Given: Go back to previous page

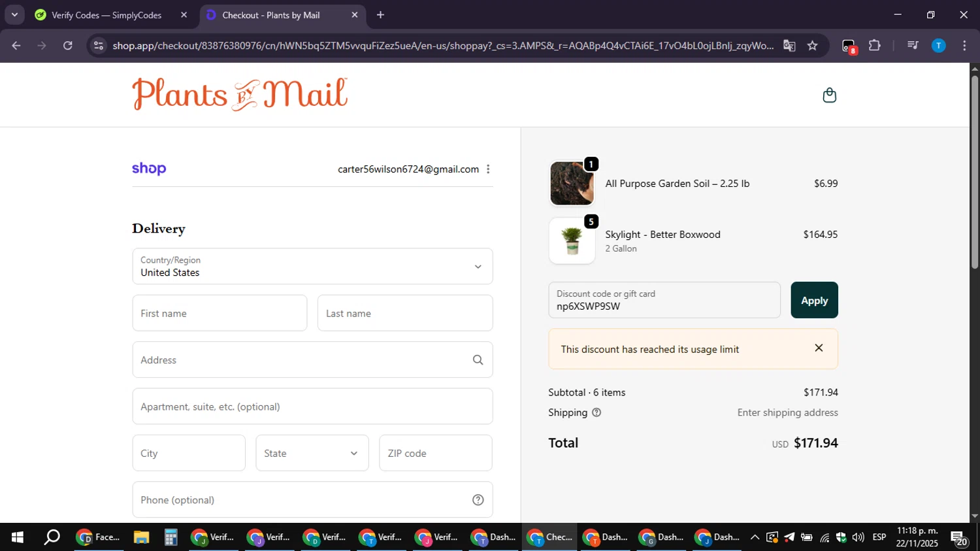Looking at the screenshot, I should (x=16, y=46).
